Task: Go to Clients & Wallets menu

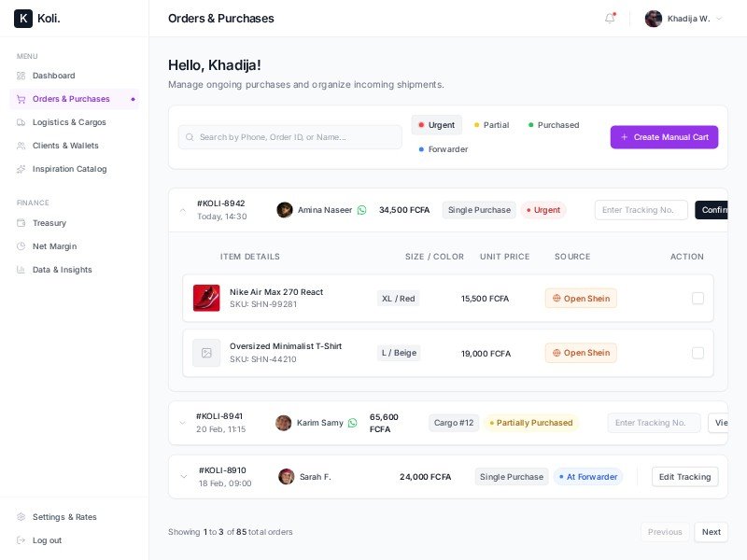Action: [x=65, y=146]
